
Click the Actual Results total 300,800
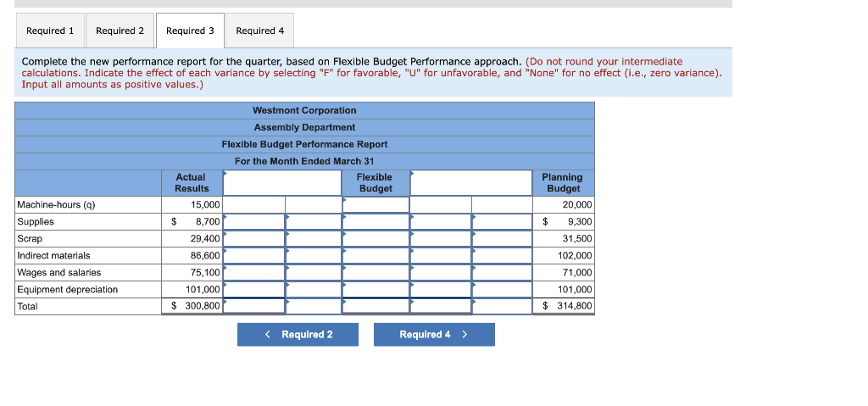(x=202, y=306)
